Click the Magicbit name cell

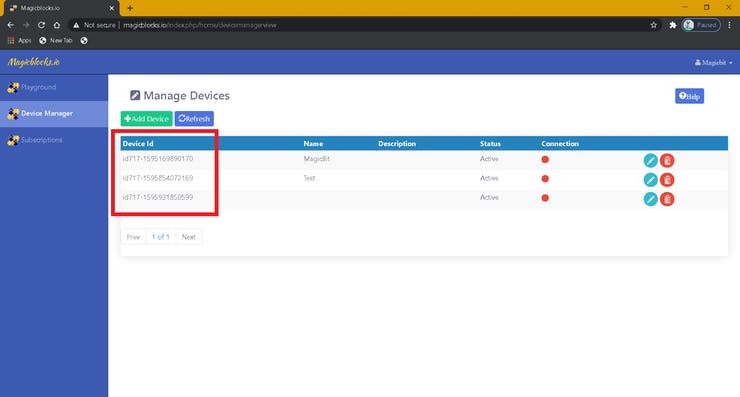pyautogui.click(x=317, y=159)
